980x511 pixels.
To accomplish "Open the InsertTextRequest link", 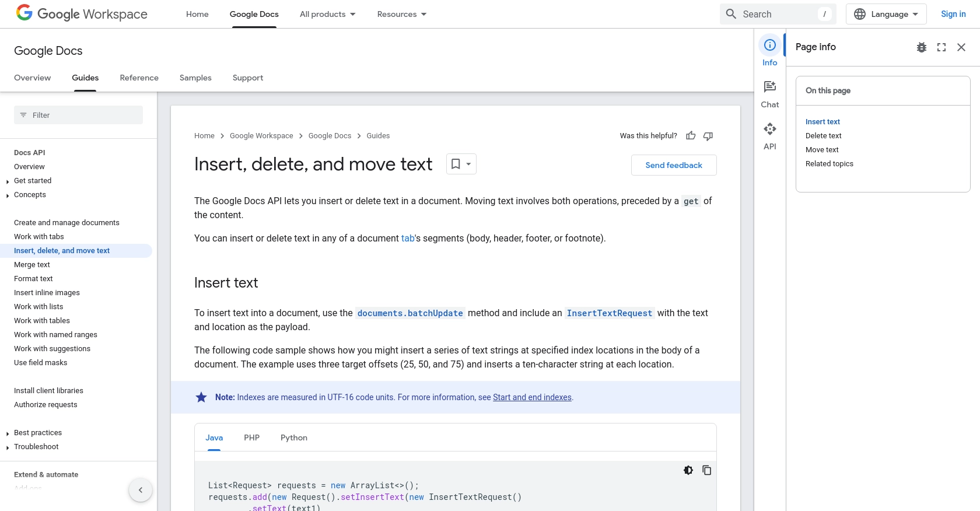I will (x=610, y=313).
